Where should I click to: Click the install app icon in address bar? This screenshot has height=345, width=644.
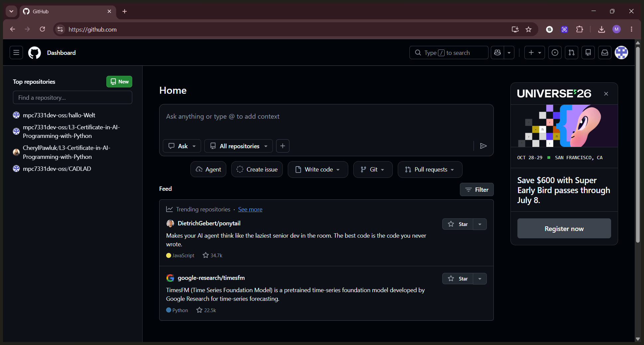tap(515, 29)
